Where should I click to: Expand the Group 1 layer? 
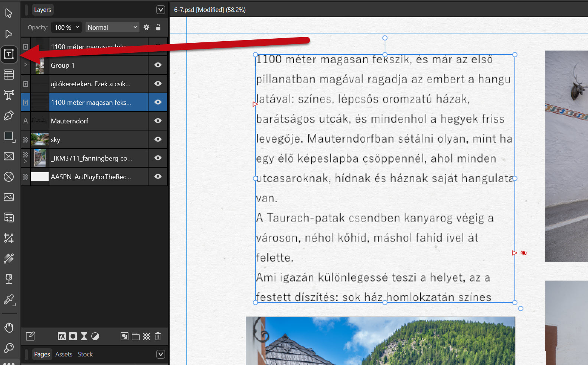tap(25, 65)
